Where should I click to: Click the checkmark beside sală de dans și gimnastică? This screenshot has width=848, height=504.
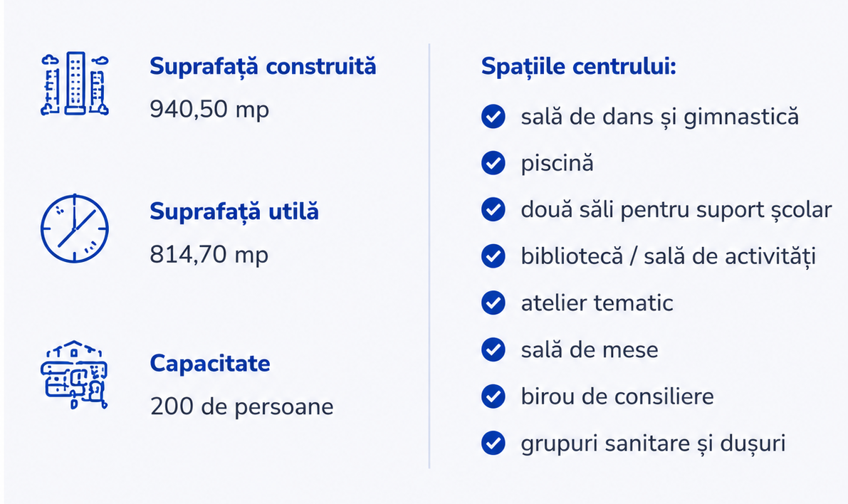click(493, 116)
